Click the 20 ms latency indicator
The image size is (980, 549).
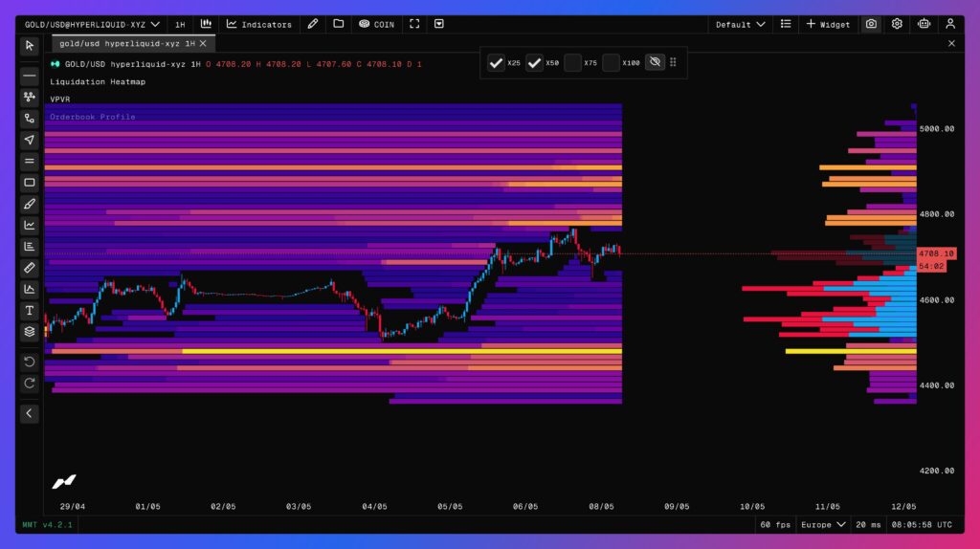868,525
